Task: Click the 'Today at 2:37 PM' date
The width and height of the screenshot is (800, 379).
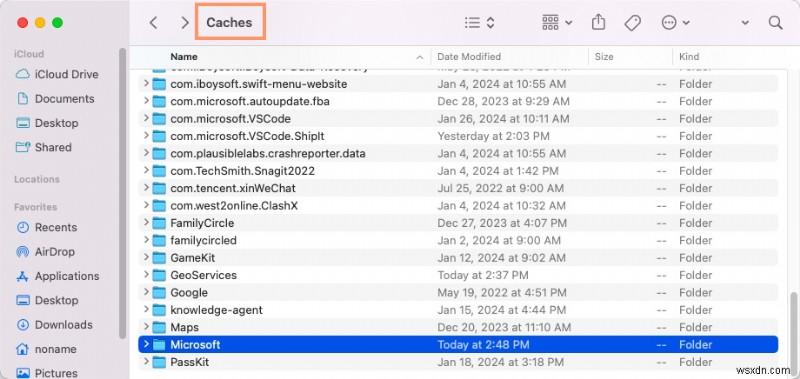Action: (x=483, y=275)
